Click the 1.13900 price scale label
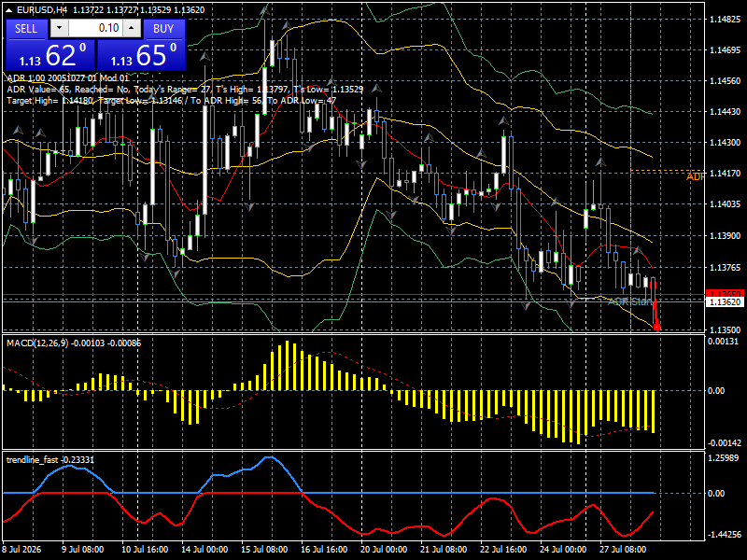747x560 pixels. click(x=726, y=236)
